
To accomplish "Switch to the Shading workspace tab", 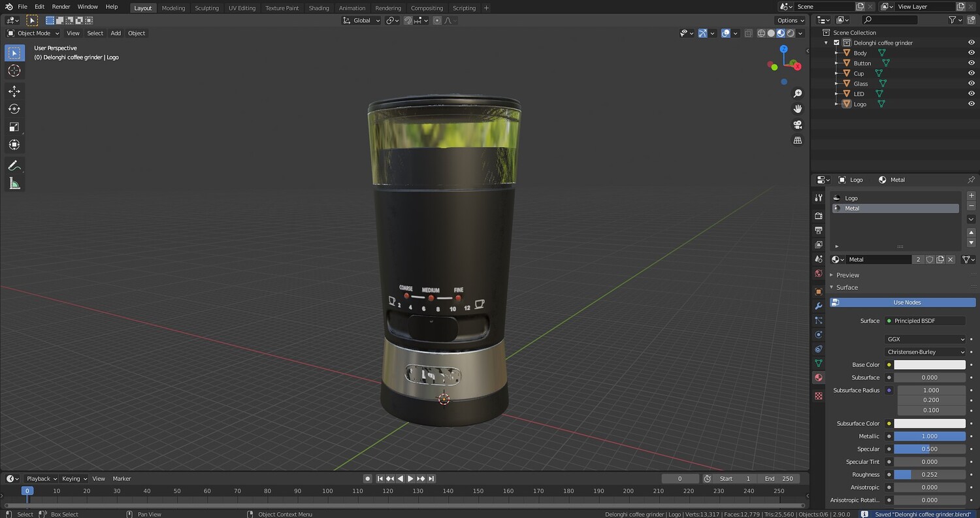I will coord(319,8).
